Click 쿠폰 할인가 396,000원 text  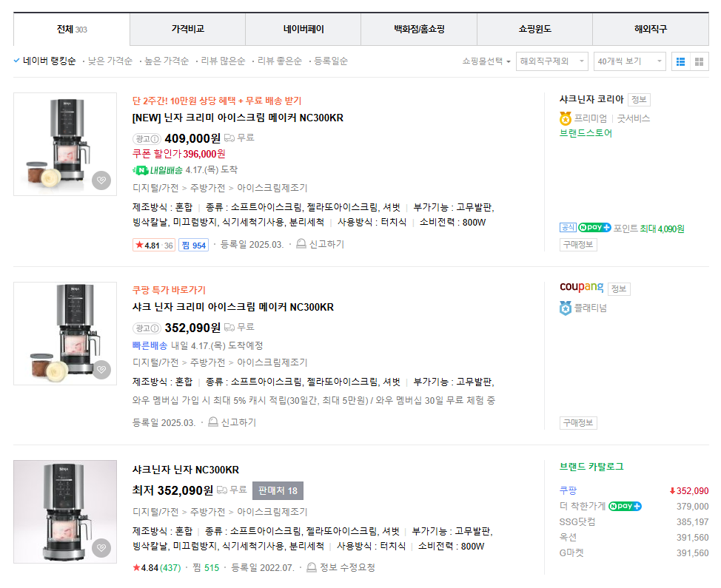pyautogui.click(x=179, y=154)
